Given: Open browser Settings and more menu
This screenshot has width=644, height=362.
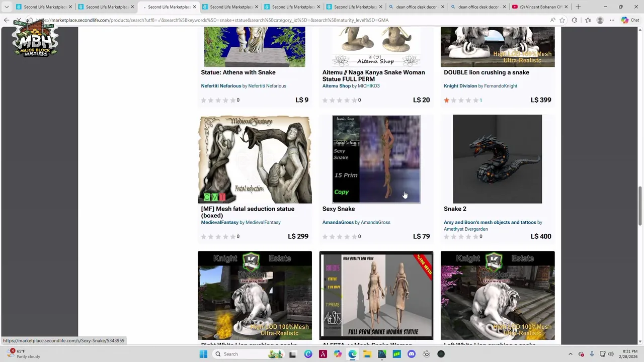Looking at the screenshot, I should point(612,20).
